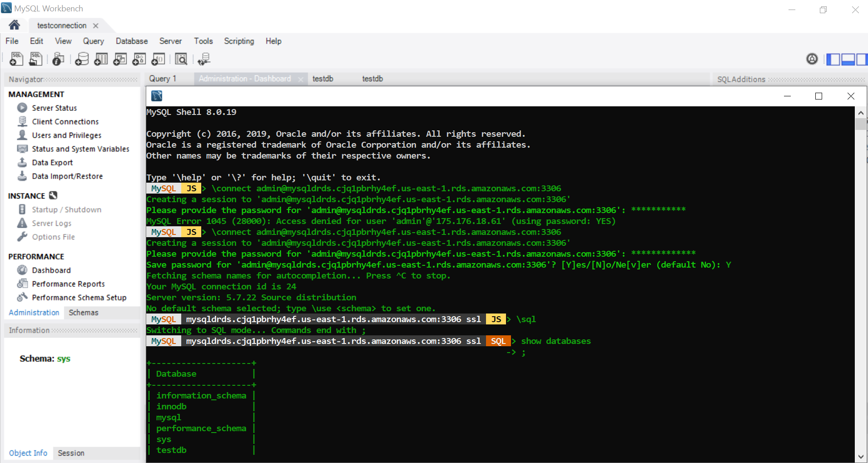Go to the Home screen icon

(14, 25)
